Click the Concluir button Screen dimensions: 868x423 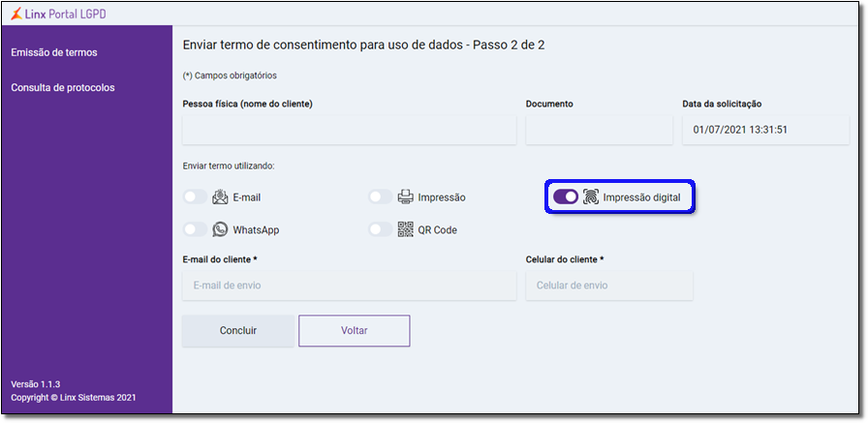[x=238, y=331]
